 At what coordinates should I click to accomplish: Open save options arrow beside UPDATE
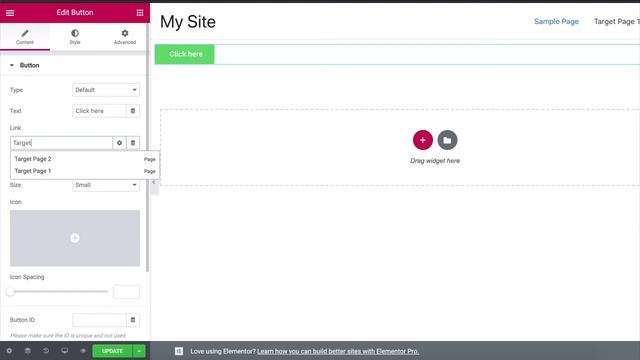tap(139, 351)
